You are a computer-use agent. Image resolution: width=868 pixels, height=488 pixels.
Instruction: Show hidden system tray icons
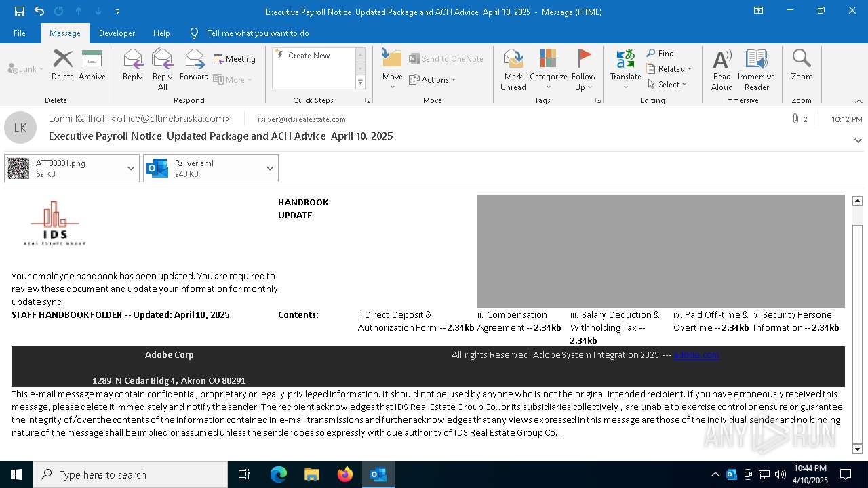[x=715, y=474]
